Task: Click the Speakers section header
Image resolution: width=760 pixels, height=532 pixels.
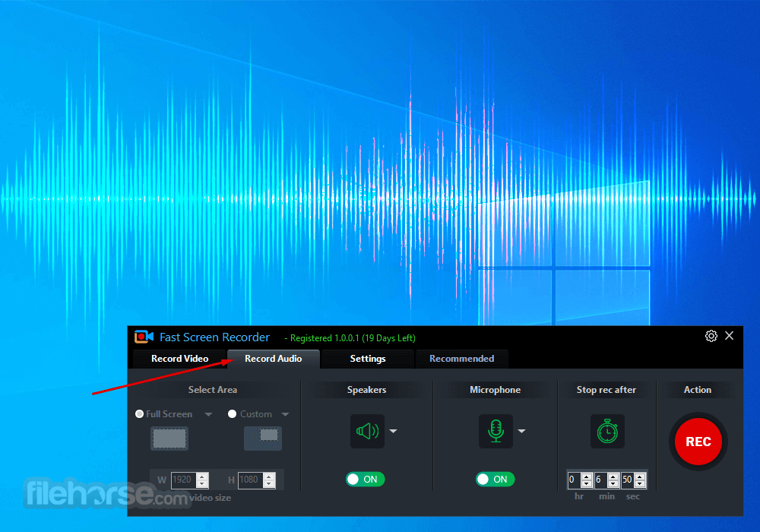Action: (x=366, y=390)
